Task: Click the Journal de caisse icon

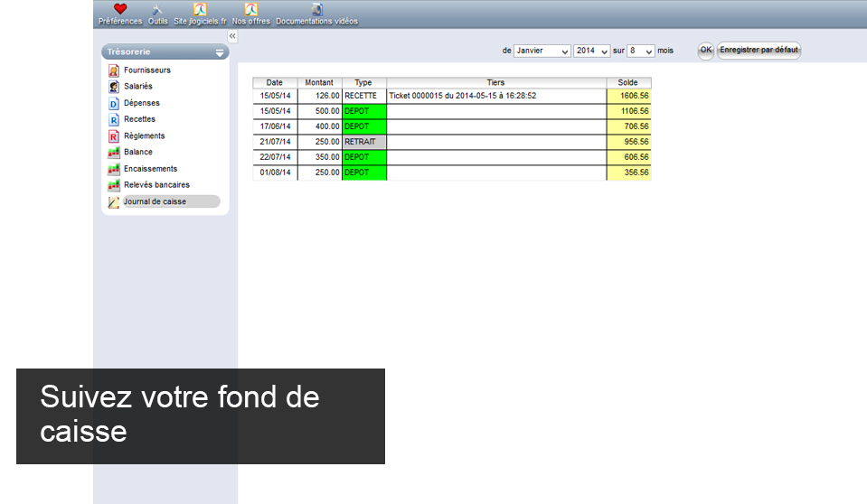Action: click(x=113, y=202)
